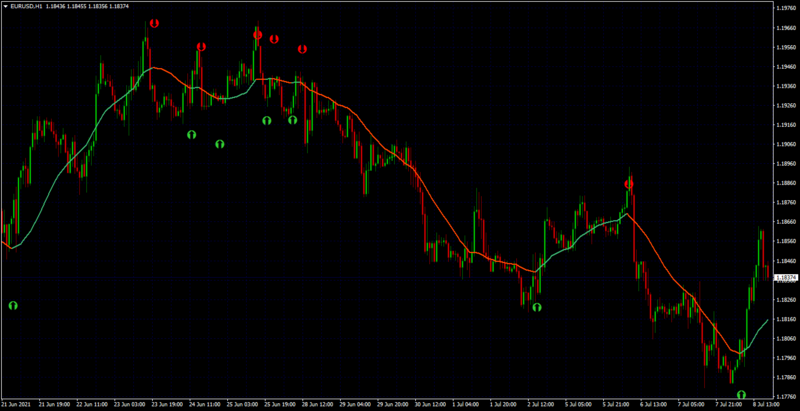This screenshot has width=800, height=411.
Task: Click the 1.18660 price axis label
Action: tap(786, 222)
